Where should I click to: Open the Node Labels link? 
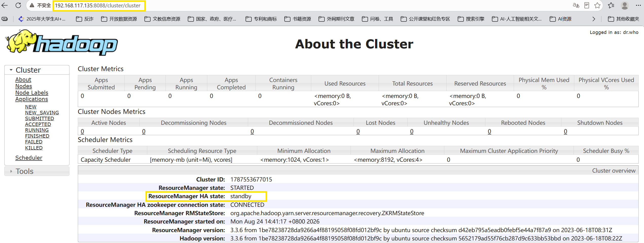pyautogui.click(x=32, y=93)
